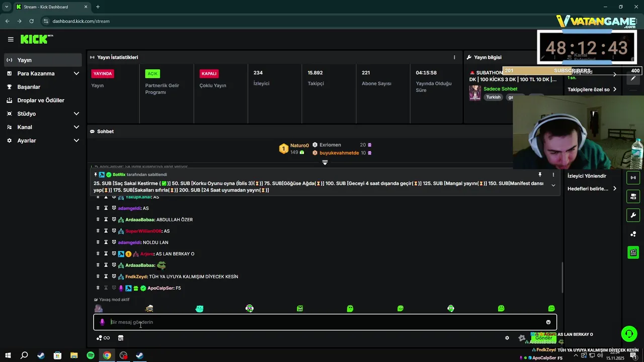Open 'Hedefleri belirle...' option arrow

(x=615, y=189)
